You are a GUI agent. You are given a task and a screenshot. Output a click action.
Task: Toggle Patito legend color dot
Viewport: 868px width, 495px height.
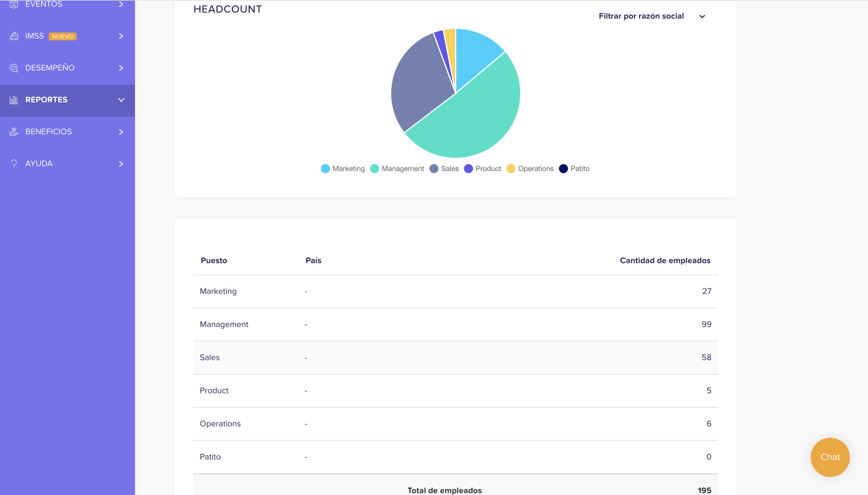(x=564, y=169)
